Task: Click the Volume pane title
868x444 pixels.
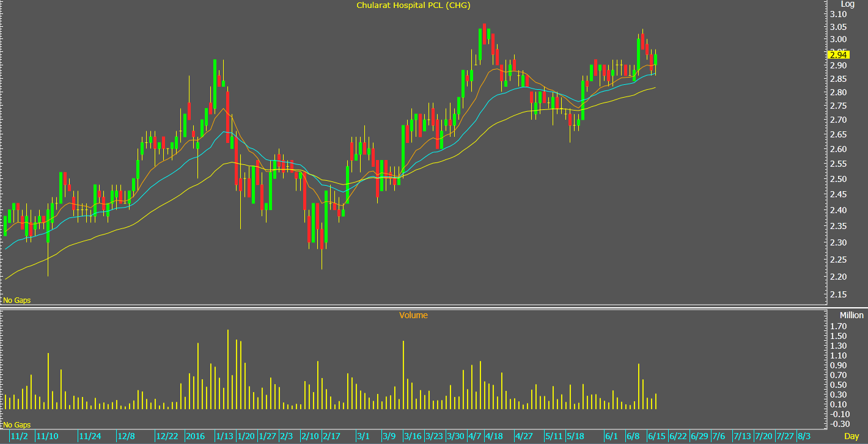Action: (413, 315)
